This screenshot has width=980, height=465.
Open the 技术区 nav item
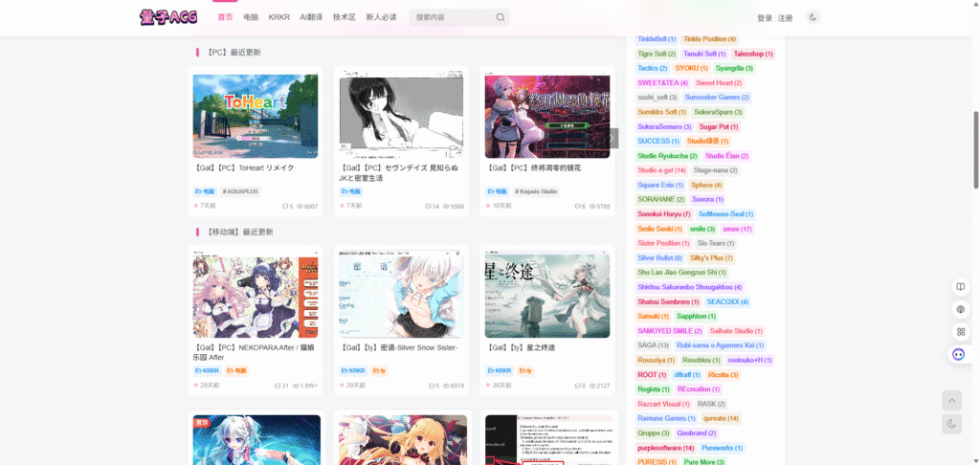(345, 17)
